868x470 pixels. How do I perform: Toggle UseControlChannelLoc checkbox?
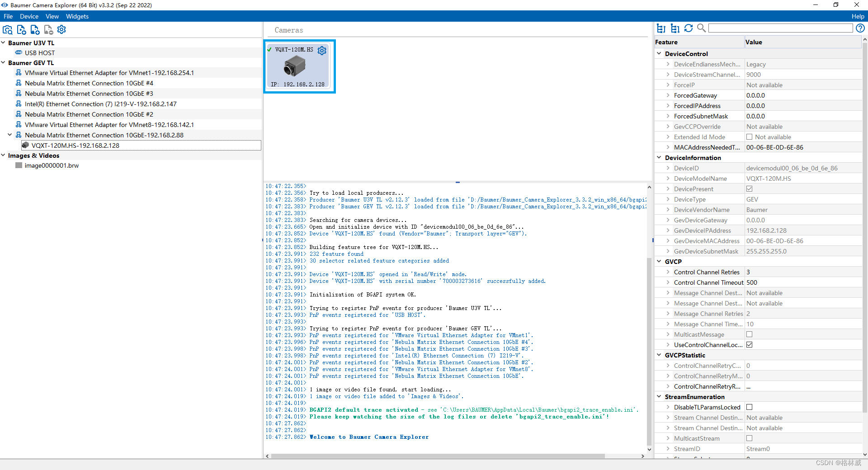[x=749, y=345]
